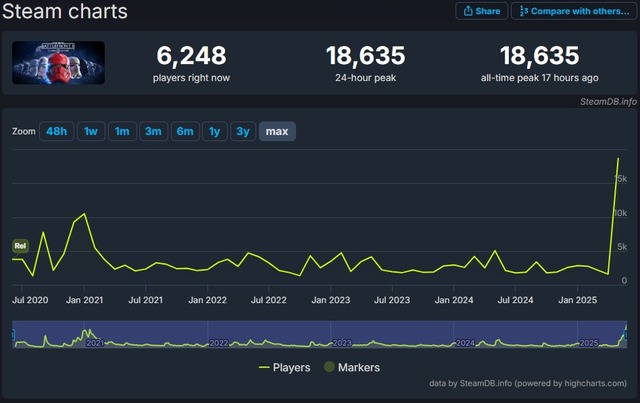Viewport: 640px width, 403px height.
Task: Click the Jan 2024 axis label
Action: coord(454,300)
